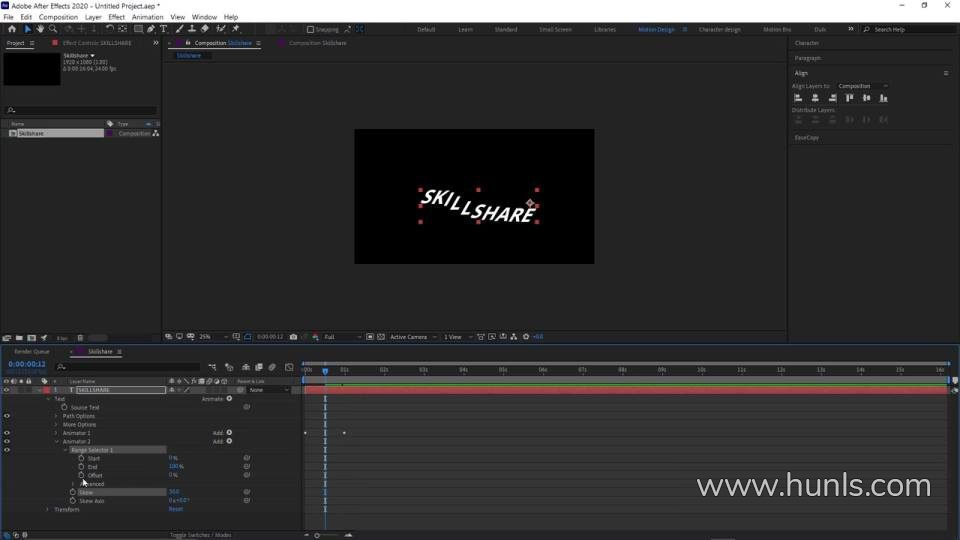The height and width of the screenshot is (540, 960).
Task: Click the Search Help input field
Action: pos(912,29)
